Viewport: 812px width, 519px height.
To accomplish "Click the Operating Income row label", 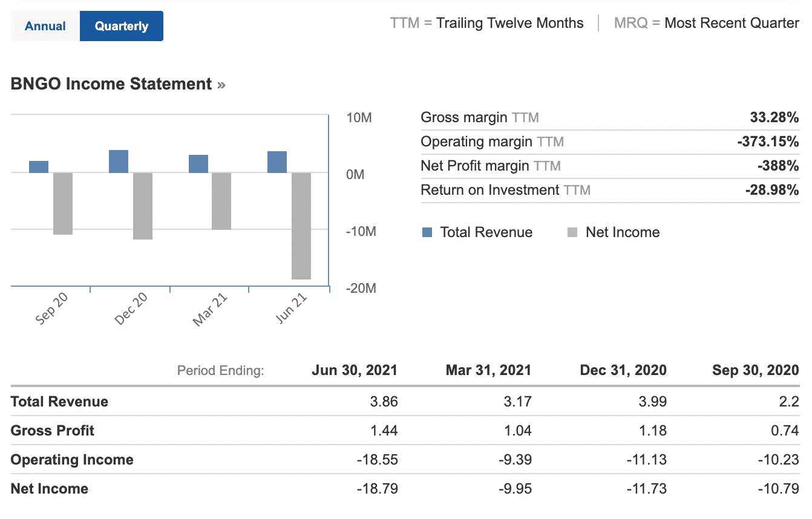I will tap(72, 460).
